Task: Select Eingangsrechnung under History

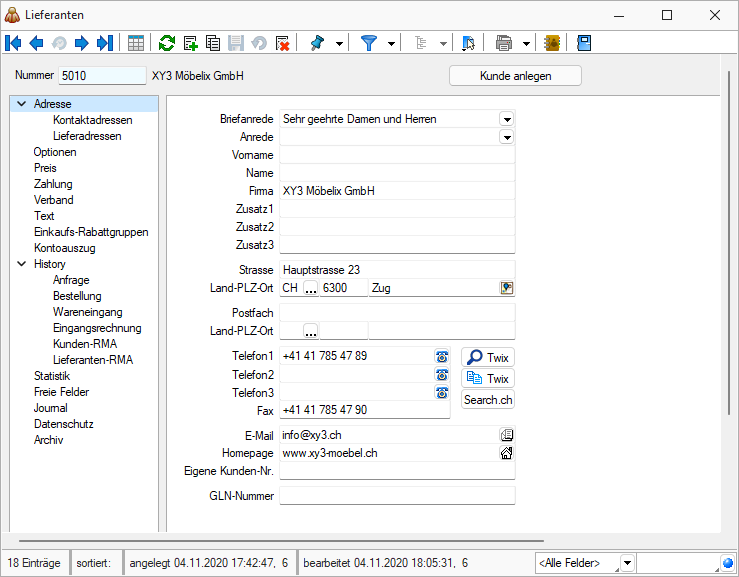Action: point(97,328)
